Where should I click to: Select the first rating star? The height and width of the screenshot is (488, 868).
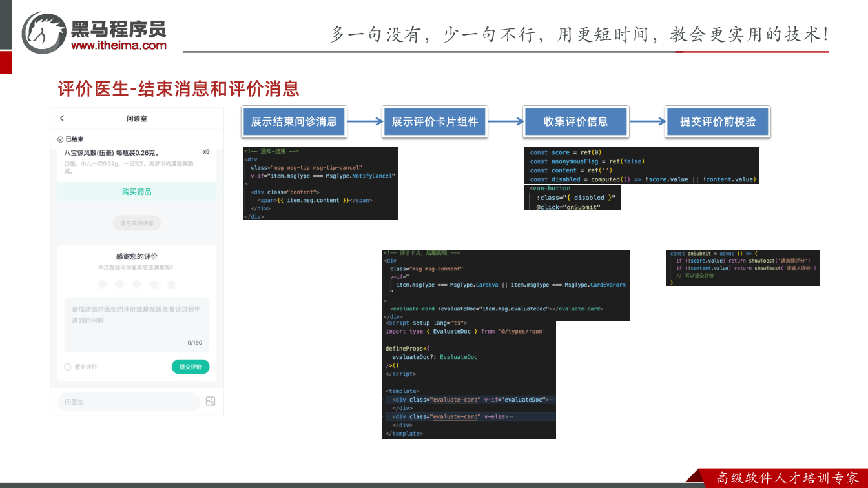102,284
